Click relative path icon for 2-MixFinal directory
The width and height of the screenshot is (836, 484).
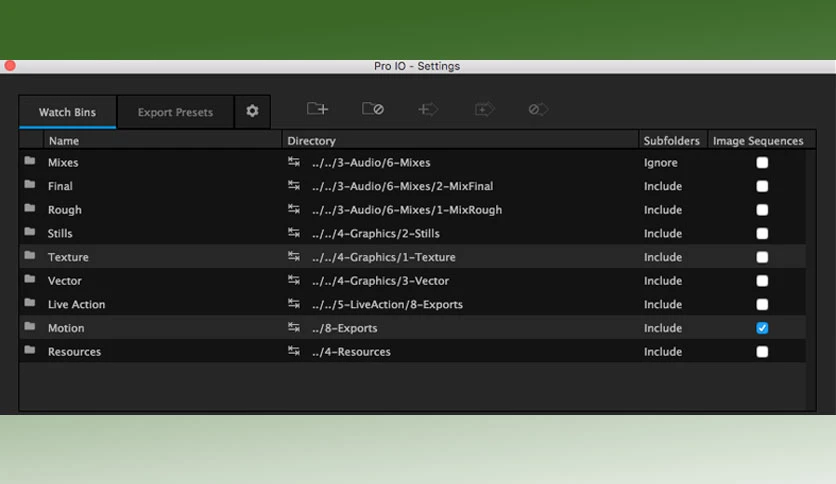coord(294,185)
